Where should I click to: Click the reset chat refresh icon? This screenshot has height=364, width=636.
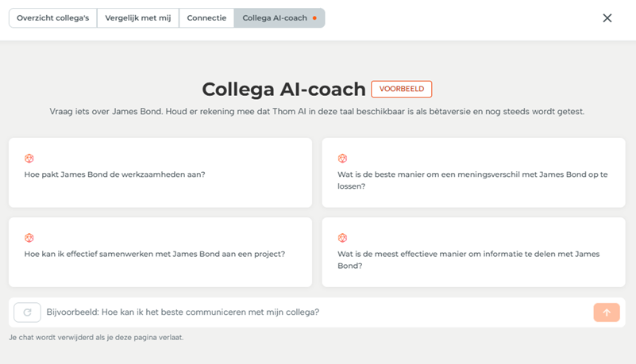tap(27, 312)
